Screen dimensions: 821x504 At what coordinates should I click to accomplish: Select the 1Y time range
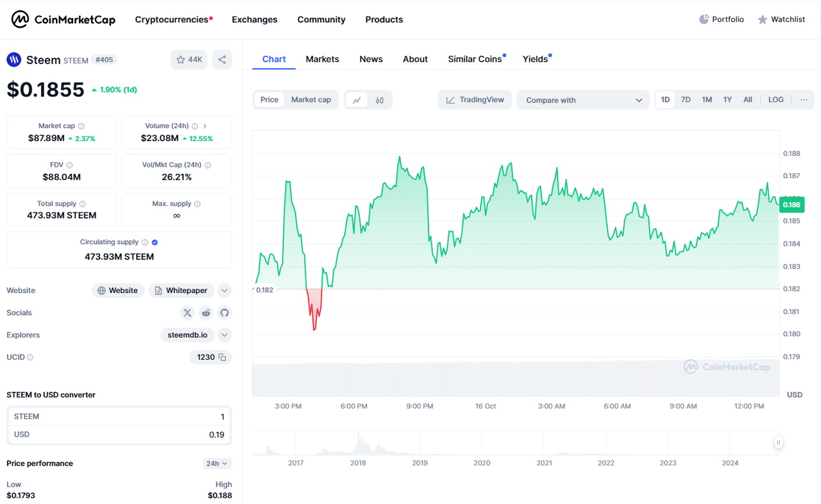click(x=727, y=100)
